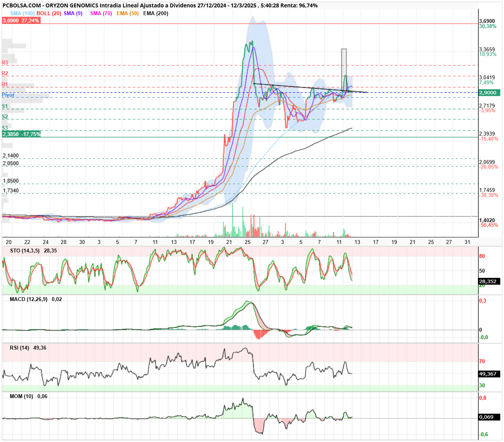Click the S2 support label
This screenshot has height=442, width=504.
pos(5,117)
